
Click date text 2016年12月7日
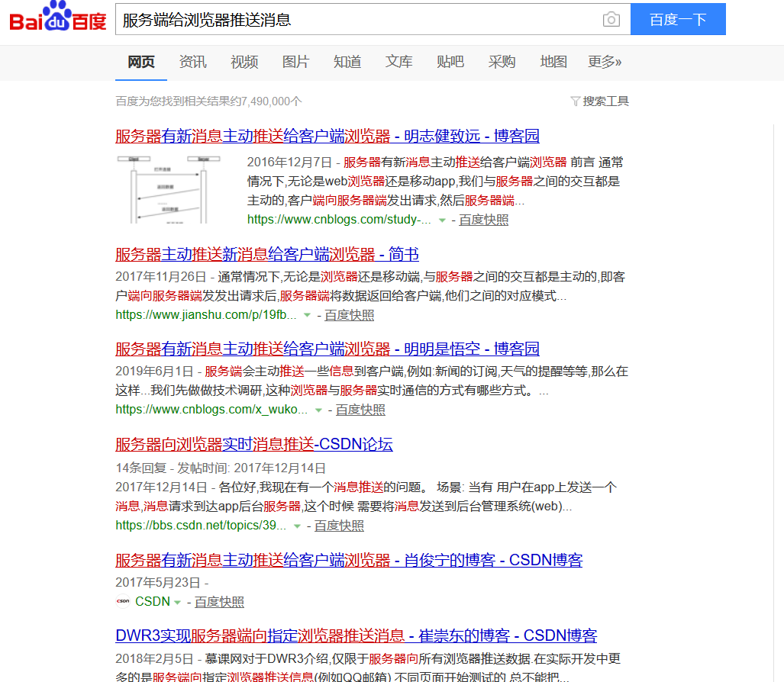tap(289, 162)
